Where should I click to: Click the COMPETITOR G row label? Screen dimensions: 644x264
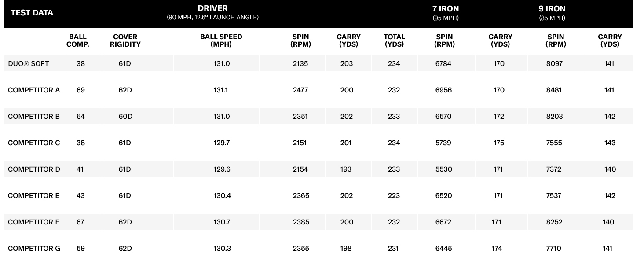(x=34, y=249)
